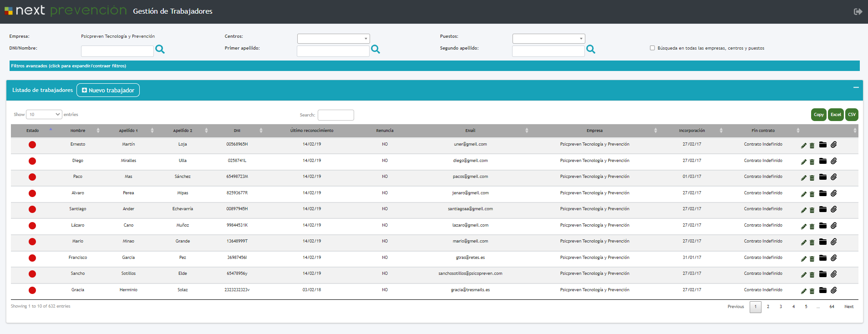Click the search magnifier beside DNI/Nombre field

[x=160, y=49]
